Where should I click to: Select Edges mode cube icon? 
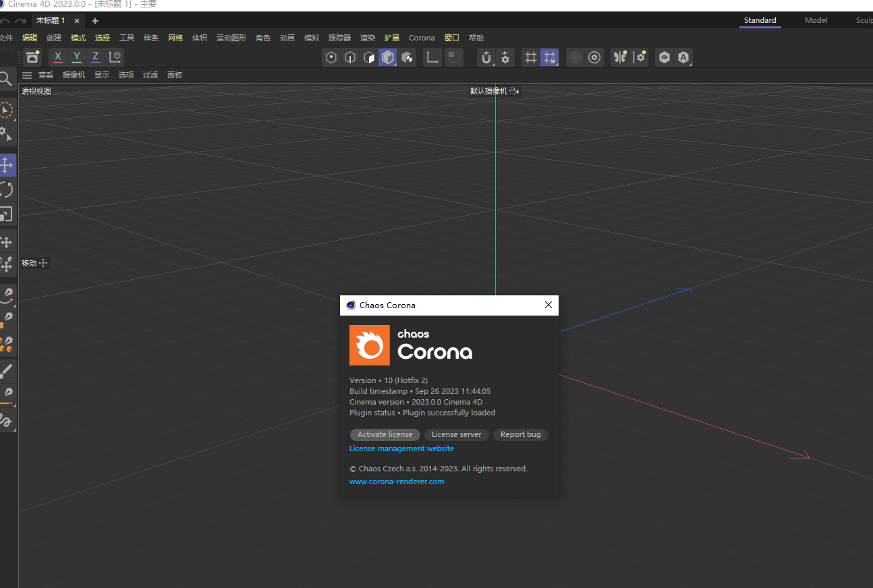(x=349, y=57)
